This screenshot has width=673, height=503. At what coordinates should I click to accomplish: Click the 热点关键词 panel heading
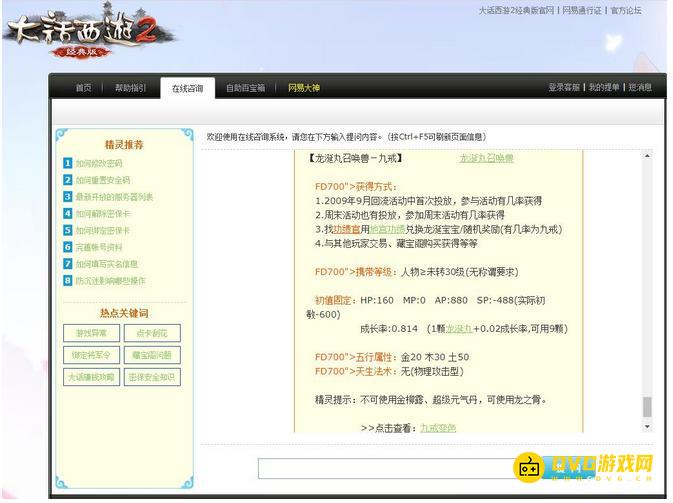124,313
